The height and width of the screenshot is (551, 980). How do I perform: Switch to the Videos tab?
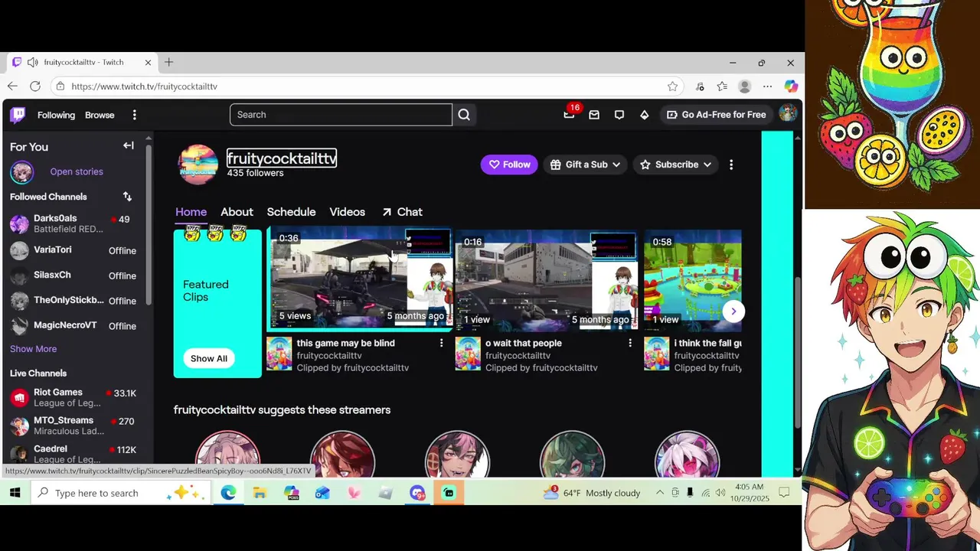(347, 212)
